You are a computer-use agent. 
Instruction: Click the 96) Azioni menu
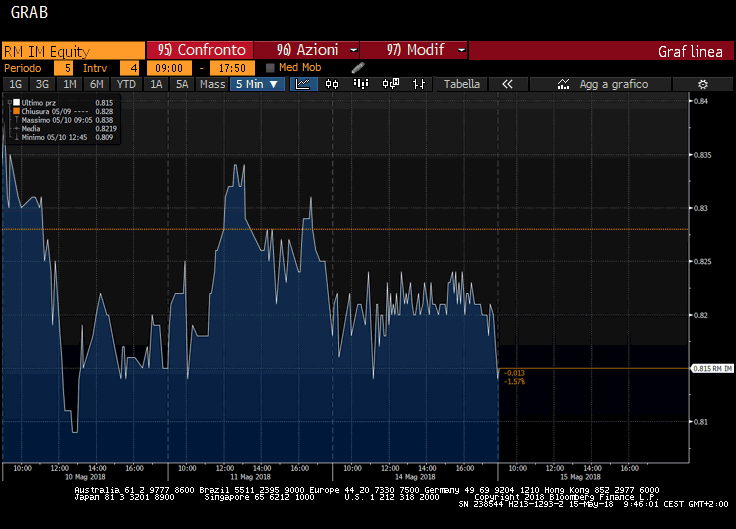tap(307, 50)
